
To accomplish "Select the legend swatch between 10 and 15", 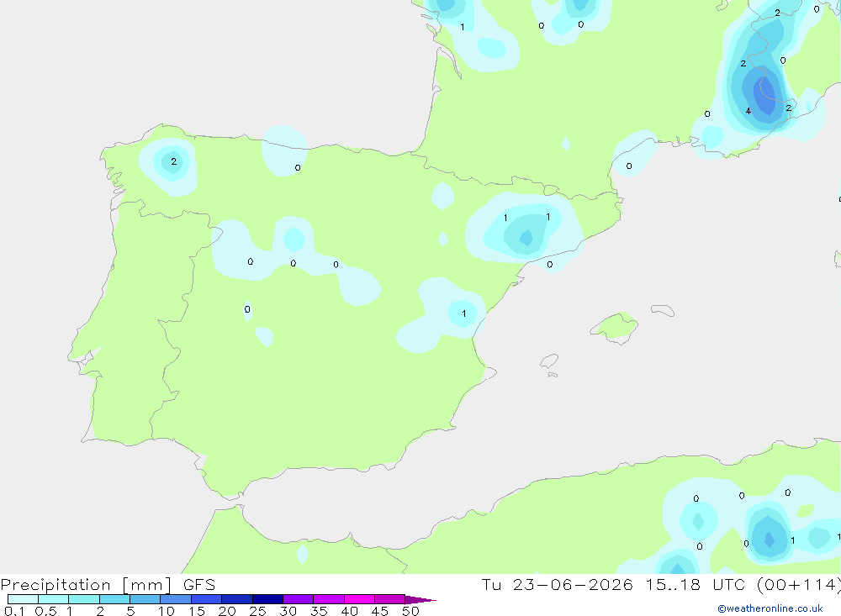I will coord(176,599).
